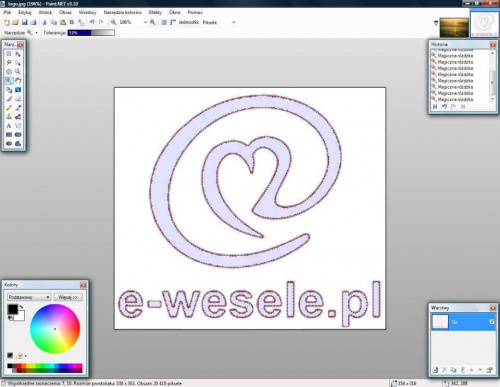500x387 pixels.
Task: Click the Więcej button in the Kolory panel
Action: point(68,297)
